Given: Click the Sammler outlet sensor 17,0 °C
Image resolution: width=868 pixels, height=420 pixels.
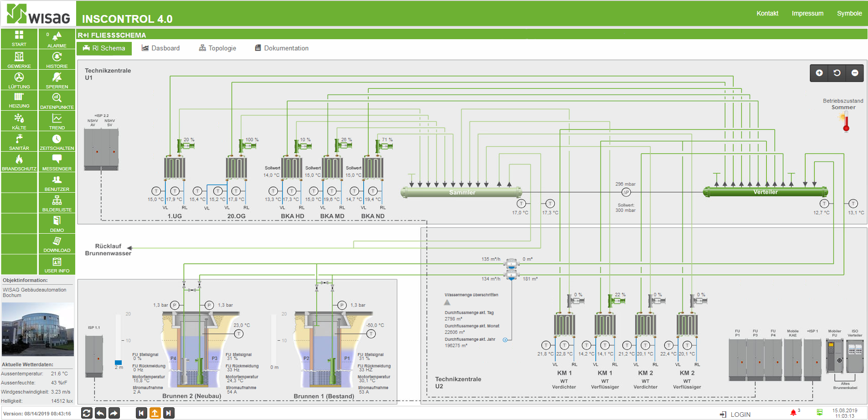Looking at the screenshot, I should [x=521, y=204].
